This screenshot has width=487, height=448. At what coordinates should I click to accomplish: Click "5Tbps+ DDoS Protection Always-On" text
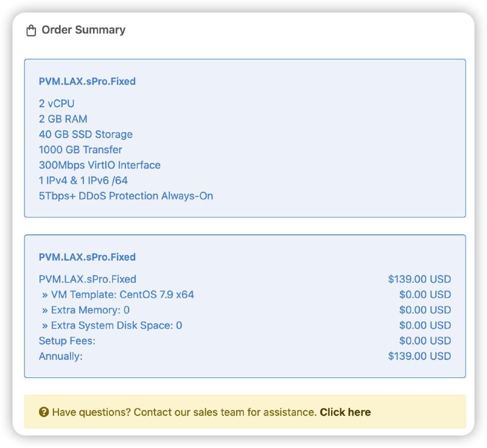(x=125, y=196)
